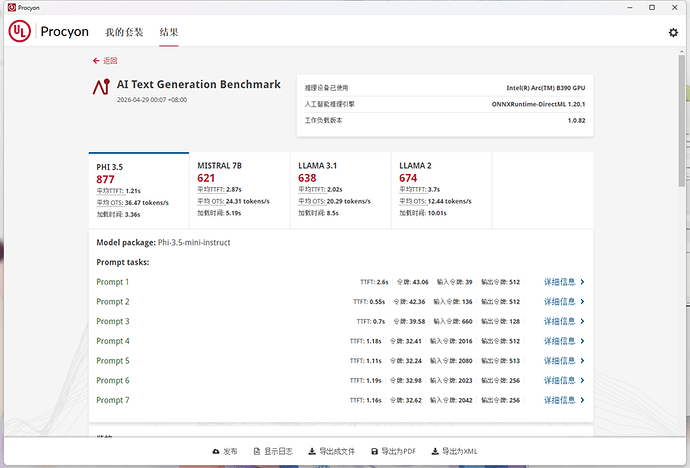
Task: Expand chevron on Prompt 7 row
Action: (x=582, y=400)
